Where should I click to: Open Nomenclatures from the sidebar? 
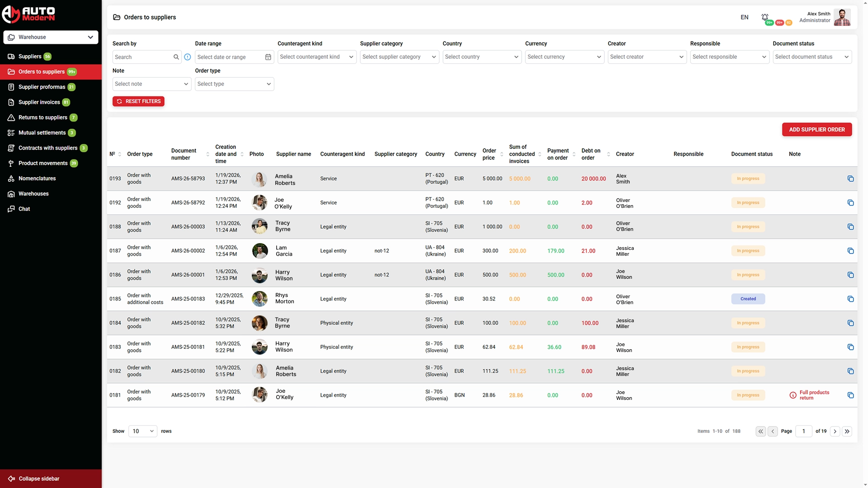coord(37,178)
